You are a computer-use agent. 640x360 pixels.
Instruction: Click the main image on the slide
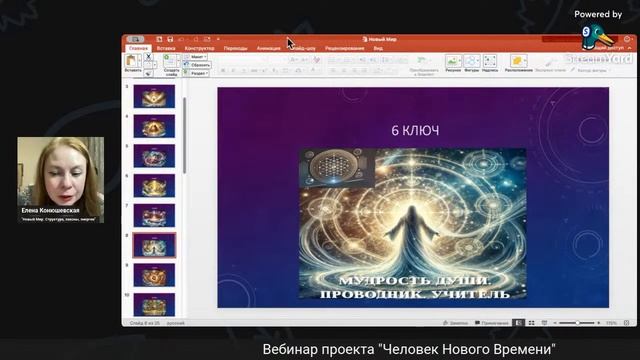[413, 224]
